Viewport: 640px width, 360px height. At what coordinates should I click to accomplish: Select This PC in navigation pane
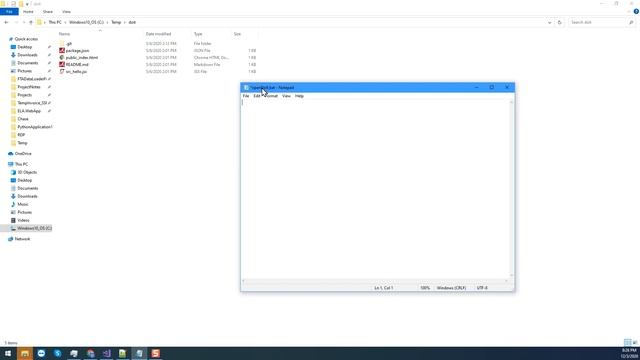(21, 164)
